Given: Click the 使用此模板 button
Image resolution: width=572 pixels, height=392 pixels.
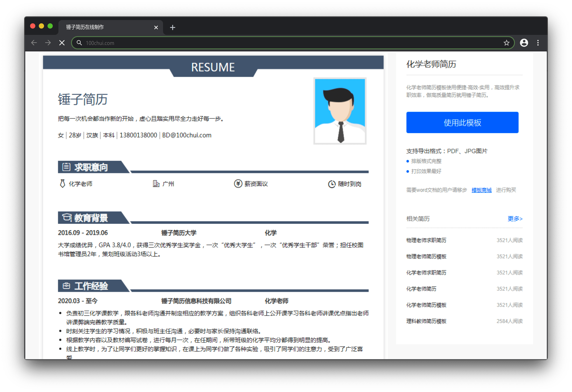Looking at the screenshot, I should click(x=462, y=123).
